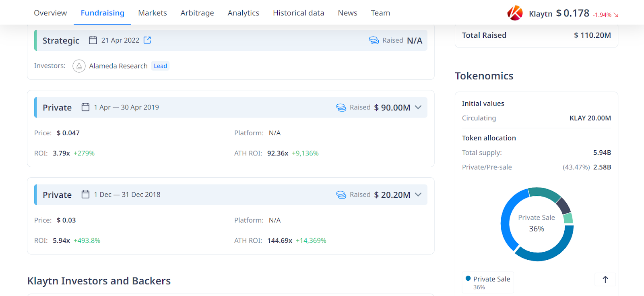Collapse the April 2019 Private round chevron

point(418,108)
